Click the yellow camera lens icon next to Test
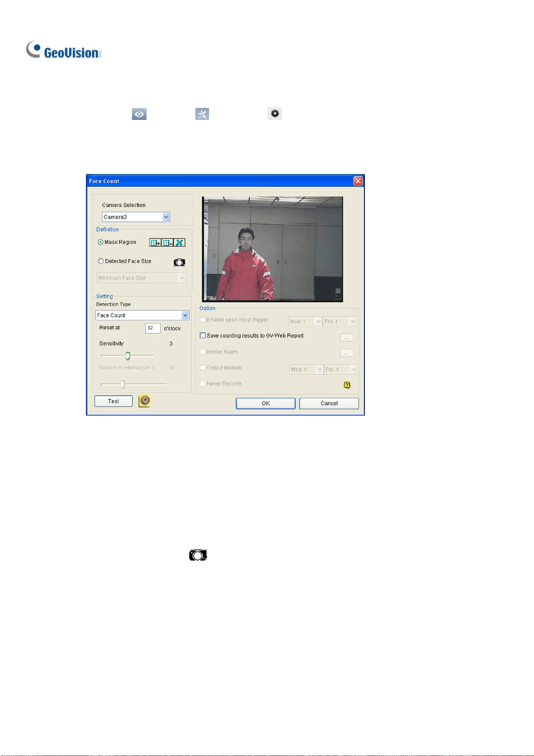The width and height of the screenshot is (534, 756). click(144, 401)
